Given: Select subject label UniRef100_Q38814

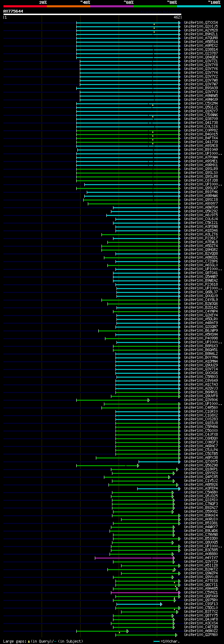Looking at the screenshot, I should click(201, 49).
